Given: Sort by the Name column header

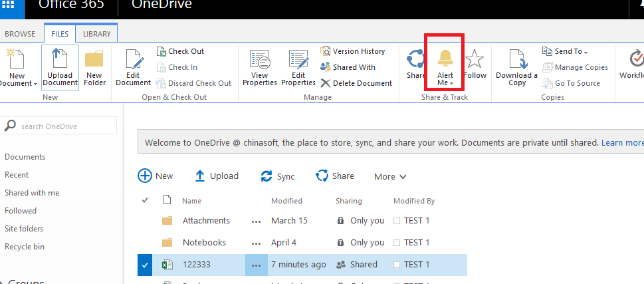Looking at the screenshot, I should (x=192, y=201).
